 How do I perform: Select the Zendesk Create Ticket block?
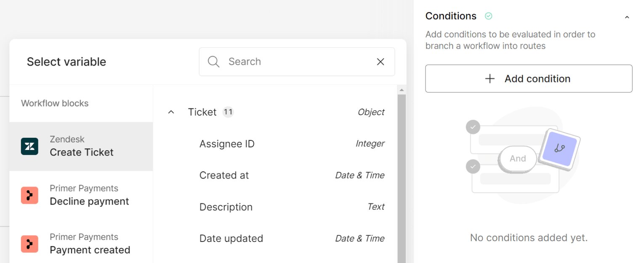pos(81,146)
